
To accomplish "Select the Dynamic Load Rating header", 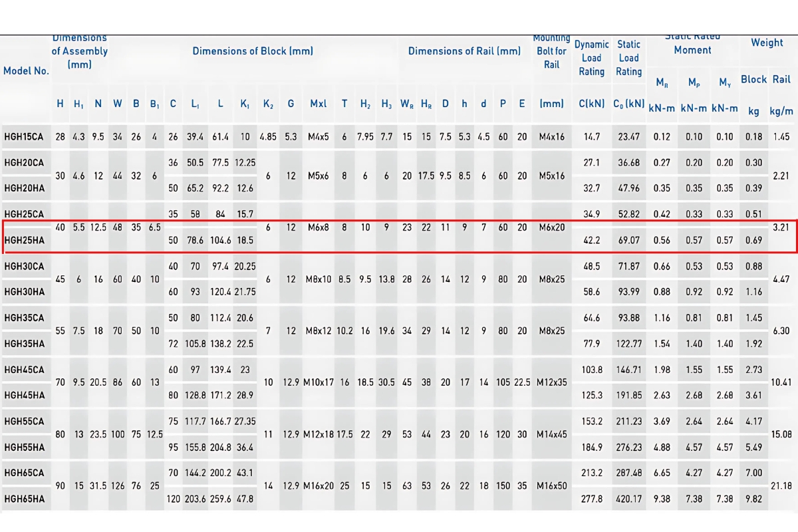I will [x=591, y=58].
